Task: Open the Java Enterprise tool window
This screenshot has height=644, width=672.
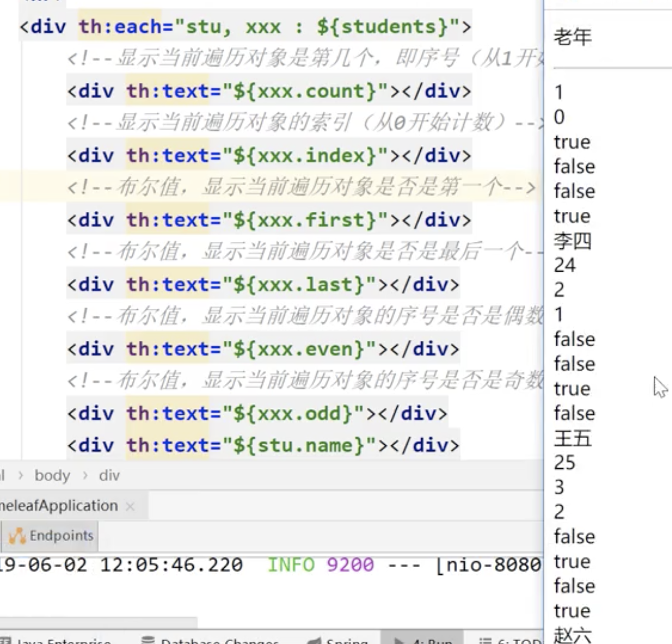Action: (56, 641)
